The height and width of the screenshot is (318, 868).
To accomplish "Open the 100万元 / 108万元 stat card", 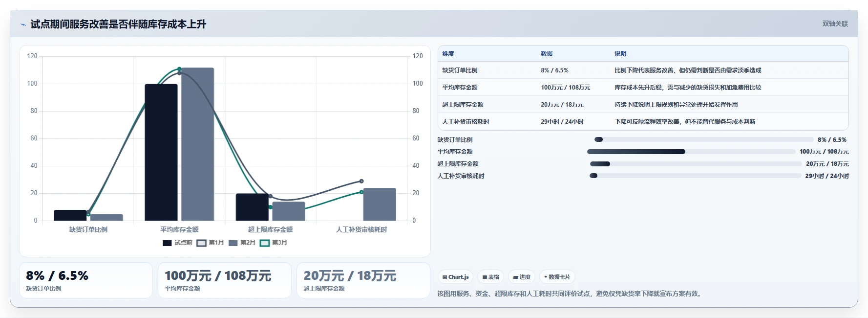I will coord(225,280).
